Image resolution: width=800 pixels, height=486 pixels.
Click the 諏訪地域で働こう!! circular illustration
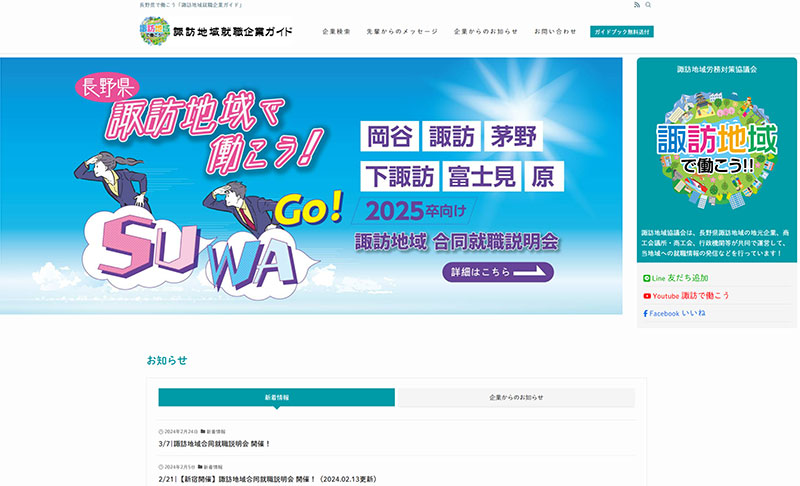[x=716, y=150]
